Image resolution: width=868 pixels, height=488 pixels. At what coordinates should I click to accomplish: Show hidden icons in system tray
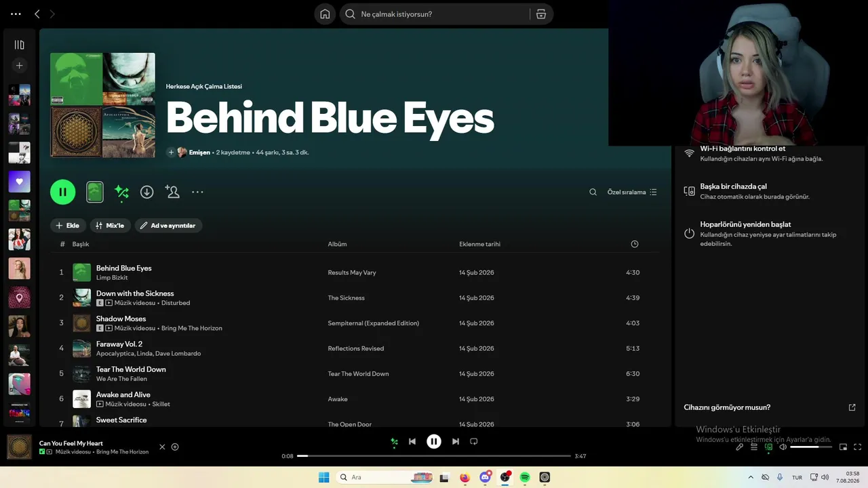[750, 477]
